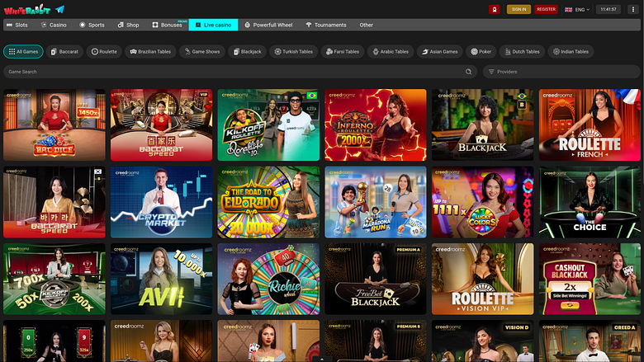
Task: Open Roulette Vision VIP game
Action: tap(483, 280)
